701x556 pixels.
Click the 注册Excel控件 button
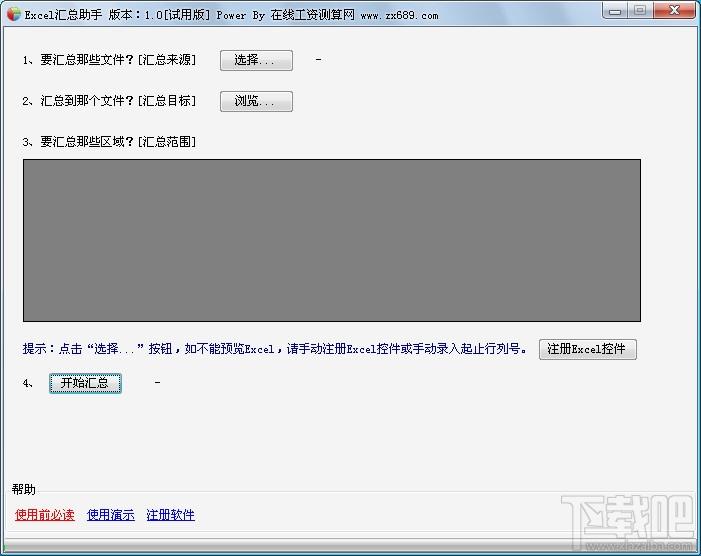(x=587, y=349)
